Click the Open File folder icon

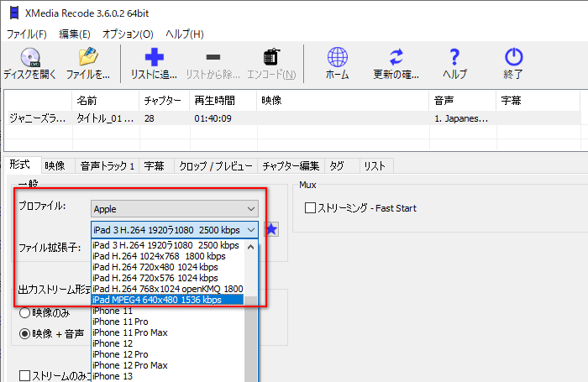[88, 57]
